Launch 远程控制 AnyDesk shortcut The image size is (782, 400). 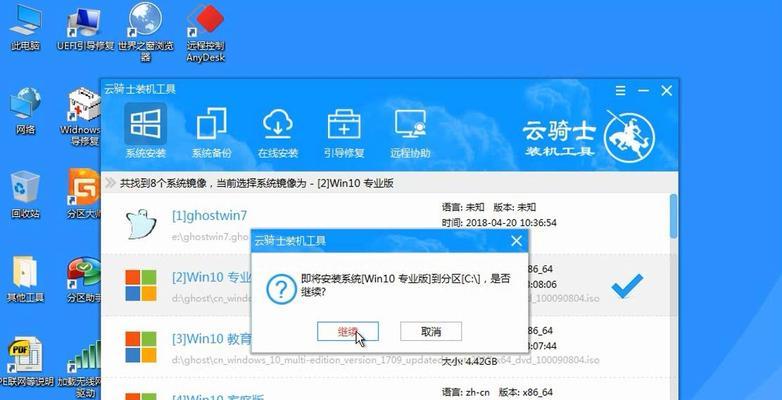click(x=205, y=32)
